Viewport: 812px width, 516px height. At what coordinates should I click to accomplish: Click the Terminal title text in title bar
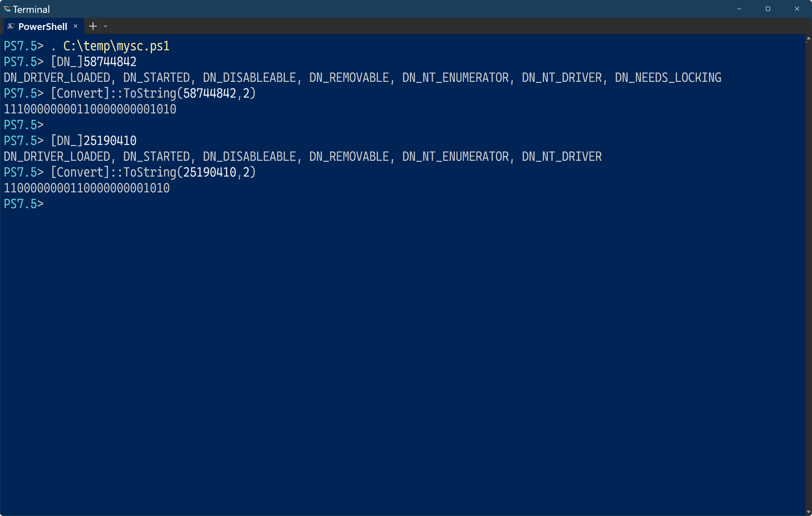tap(31, 9)
